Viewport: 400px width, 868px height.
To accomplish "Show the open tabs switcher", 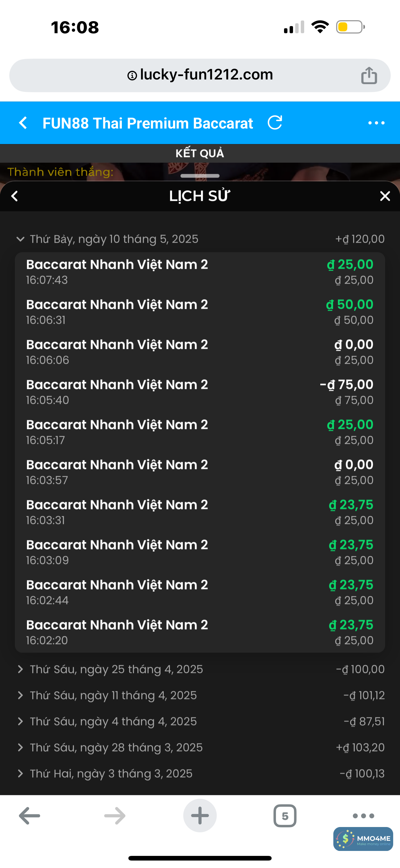I will (x=285, y=816).
